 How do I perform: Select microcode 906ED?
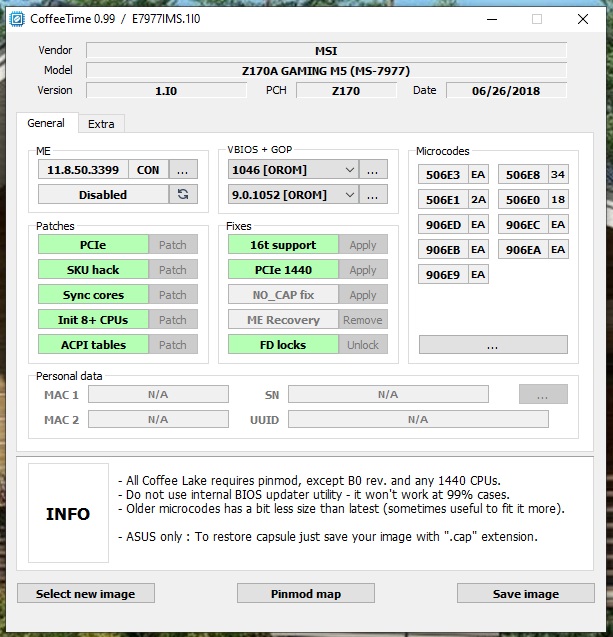(443, 225)
